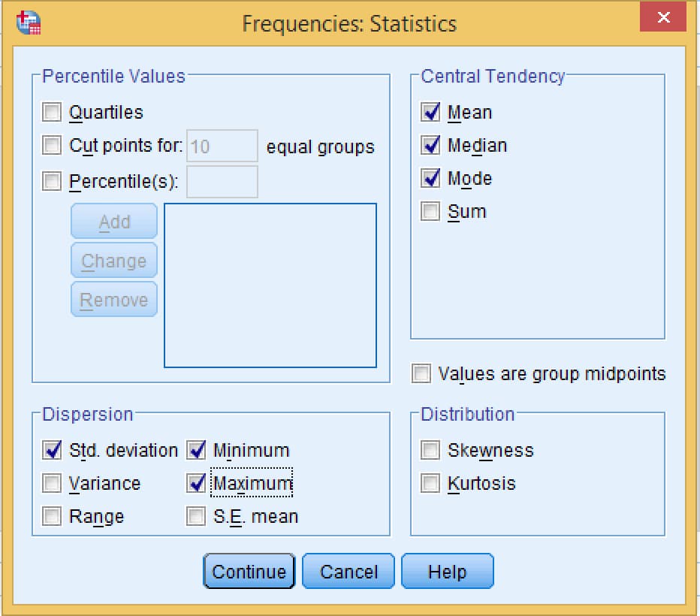Enable the S.E. mean checkbox
The height and width of the screenshot is (616, 700).
pyautogui.click(x=196, y=516)
